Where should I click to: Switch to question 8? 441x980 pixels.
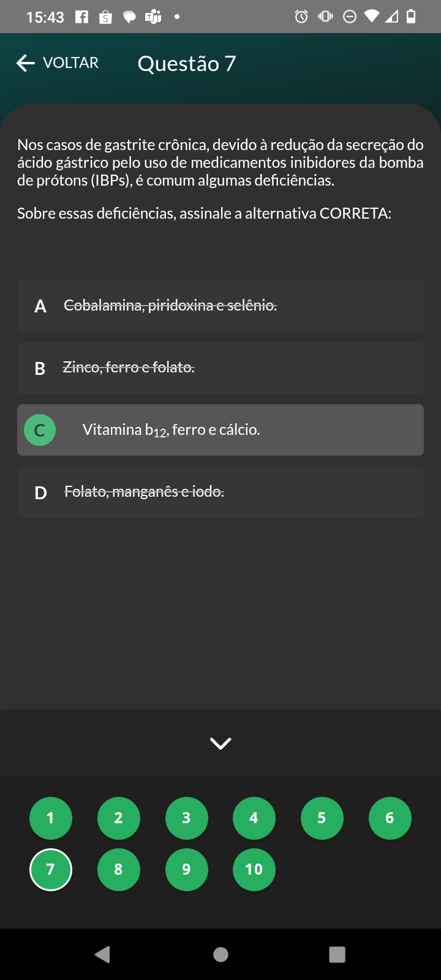coord(119,870)
